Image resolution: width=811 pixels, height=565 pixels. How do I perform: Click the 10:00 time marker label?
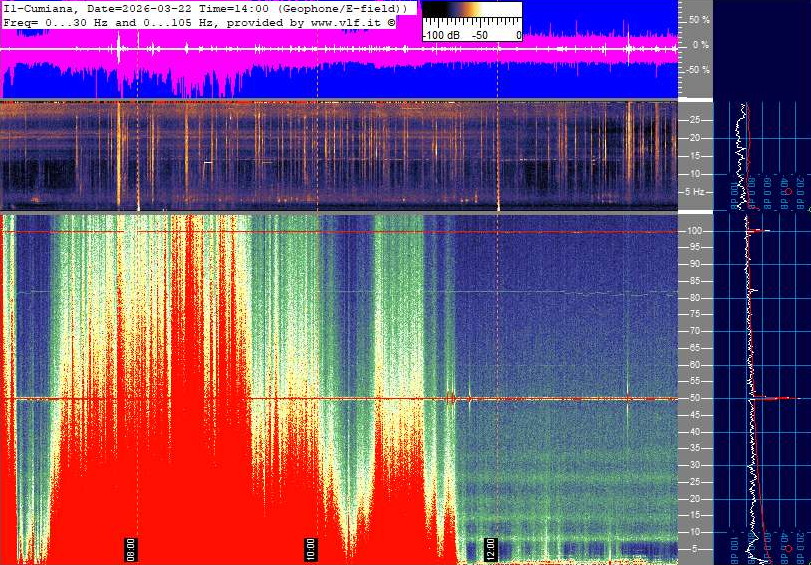(x=311, y=549)
